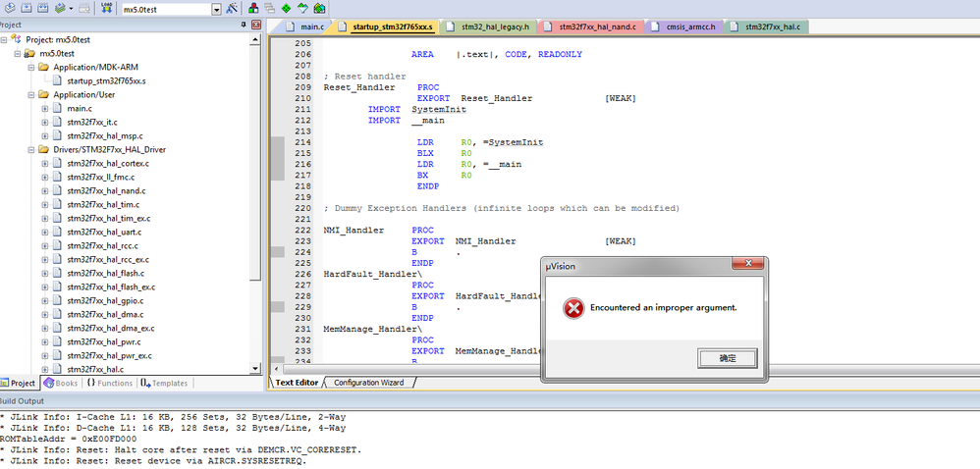
Task: Switch to the main.c editor tab
Action: (x=305, y=26)
